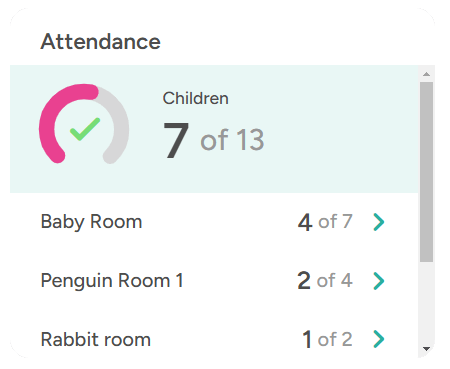Choose the Rabbit room entry

(96, 340)
